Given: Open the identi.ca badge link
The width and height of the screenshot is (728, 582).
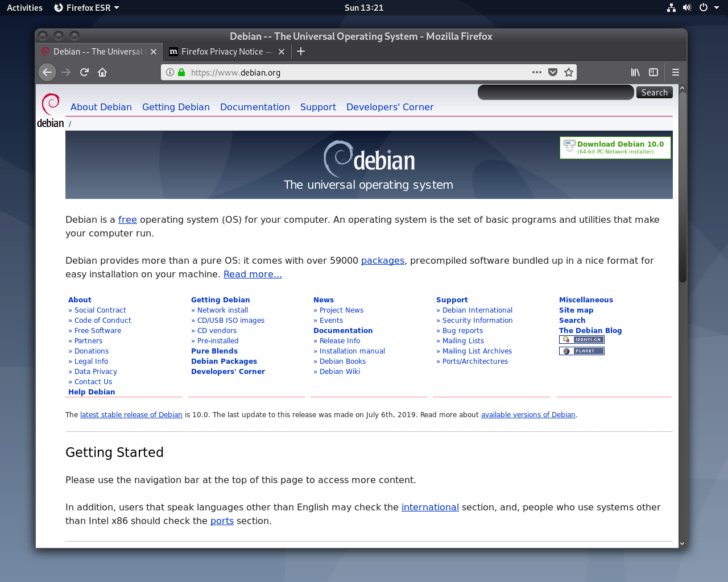Looking at the screenshot, I should (581, 340).
